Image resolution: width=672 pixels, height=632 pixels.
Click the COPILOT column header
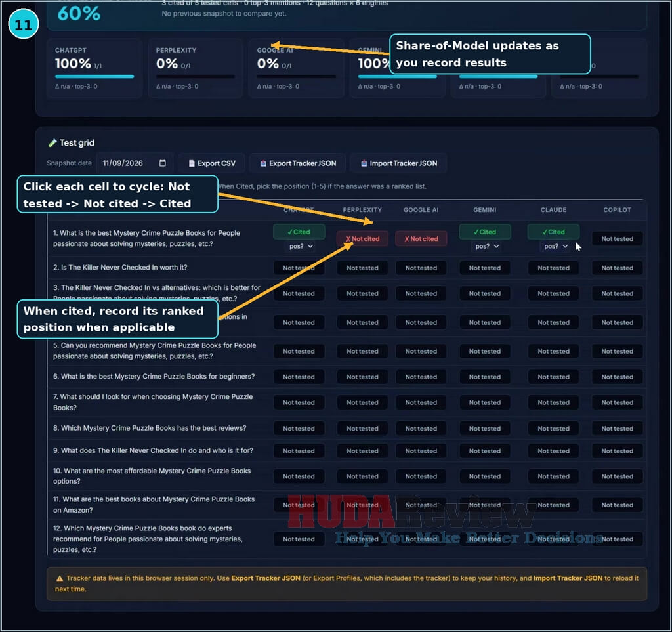(617, 210)
